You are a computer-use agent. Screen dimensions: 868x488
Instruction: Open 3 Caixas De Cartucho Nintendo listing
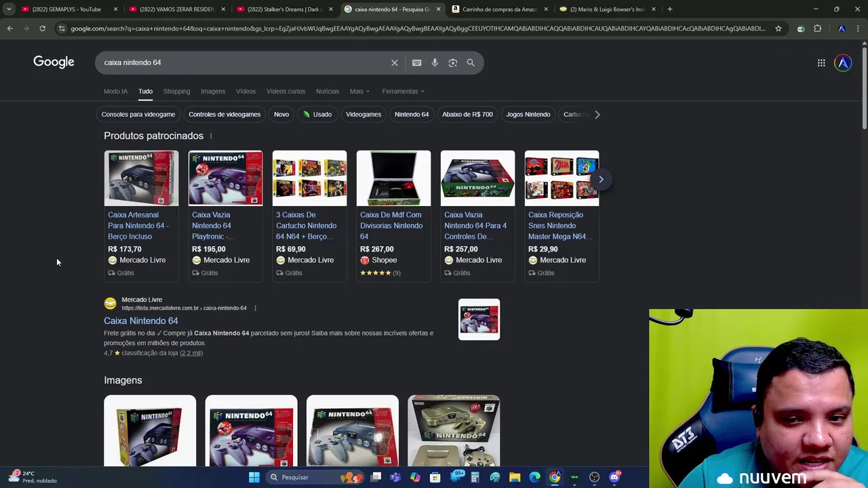(x=306, y=226)
